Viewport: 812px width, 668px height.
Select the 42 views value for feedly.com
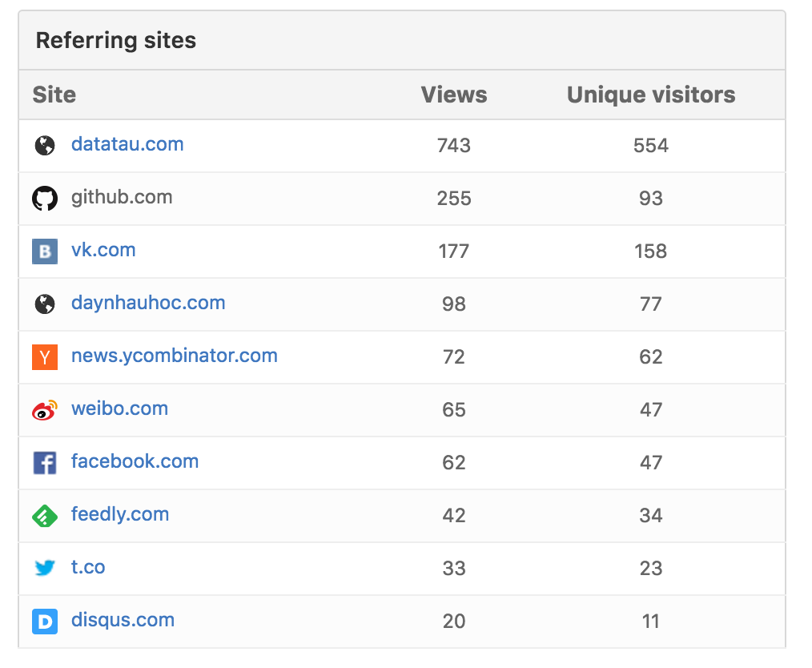point(454,515)
